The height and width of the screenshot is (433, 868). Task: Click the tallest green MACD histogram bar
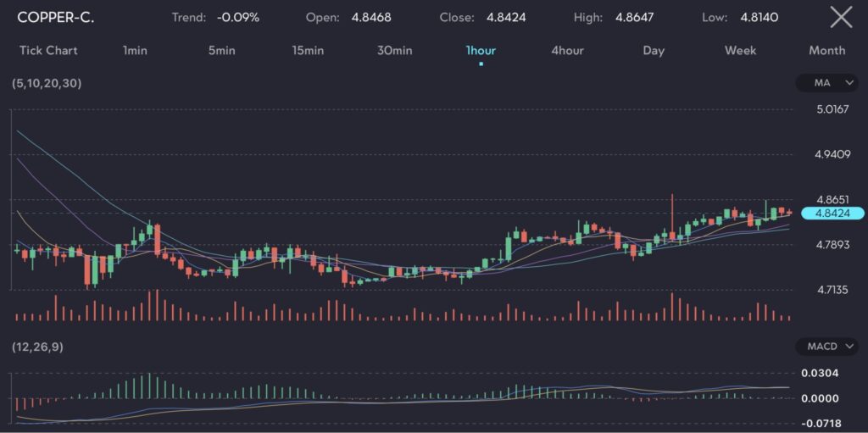point(149,386)
